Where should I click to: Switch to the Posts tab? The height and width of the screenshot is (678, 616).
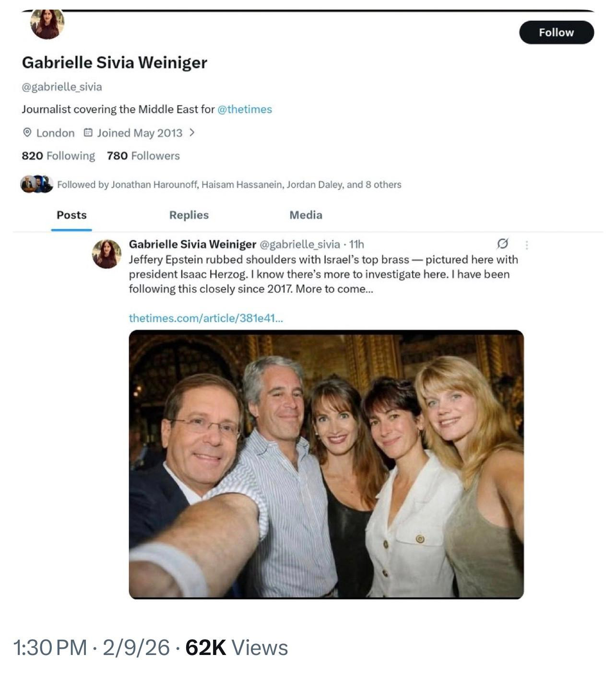(x=71, y=215)
